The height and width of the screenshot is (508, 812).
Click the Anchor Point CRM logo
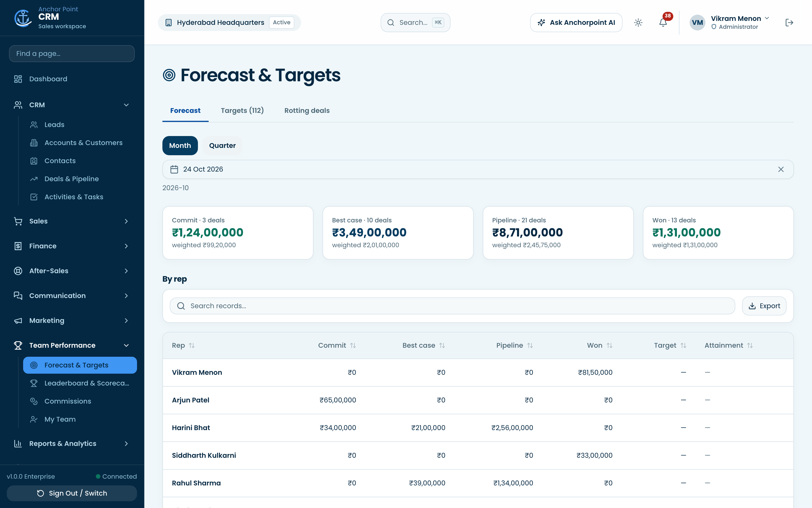[23, 18]
